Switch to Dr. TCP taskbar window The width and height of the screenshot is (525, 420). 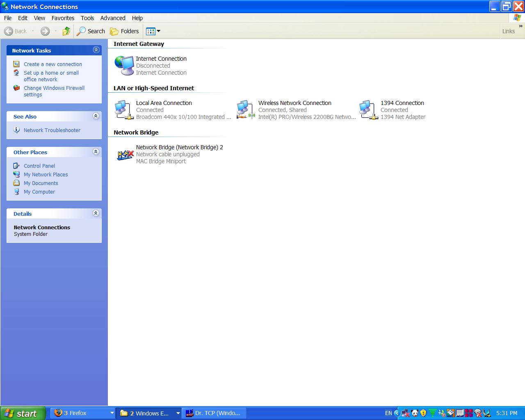215,413
